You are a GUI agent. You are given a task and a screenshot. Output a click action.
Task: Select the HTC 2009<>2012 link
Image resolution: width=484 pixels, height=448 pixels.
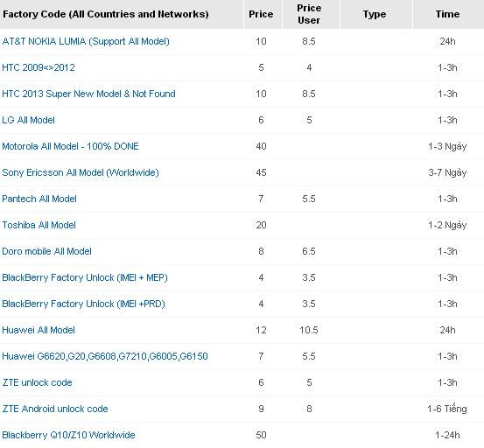click(x=39, y=67)
